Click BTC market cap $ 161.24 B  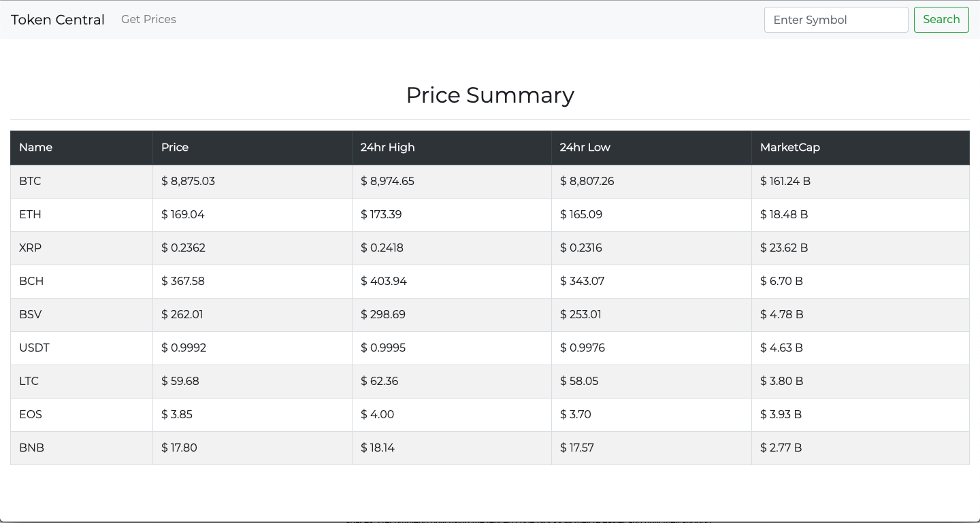point(785,182)
